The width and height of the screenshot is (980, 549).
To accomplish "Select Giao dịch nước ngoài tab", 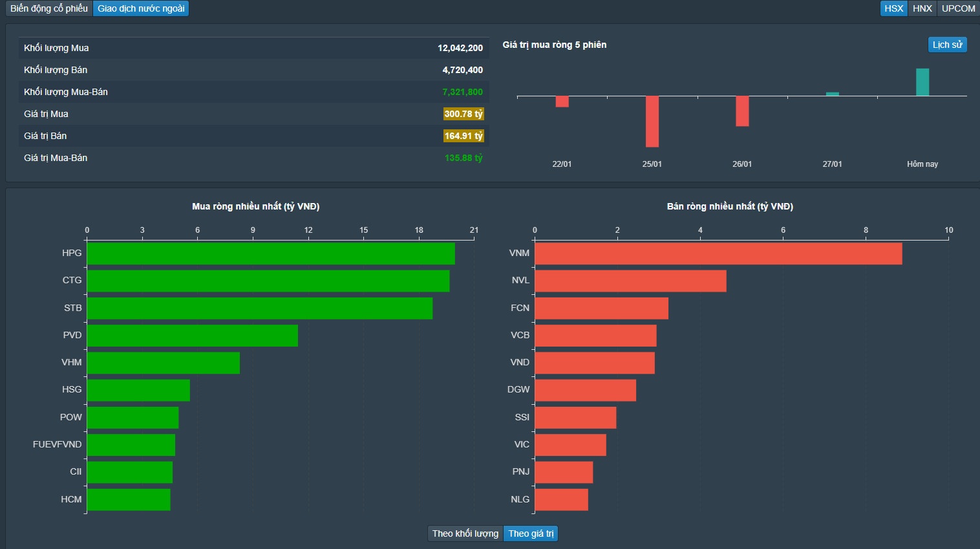I will click(141, 8).
